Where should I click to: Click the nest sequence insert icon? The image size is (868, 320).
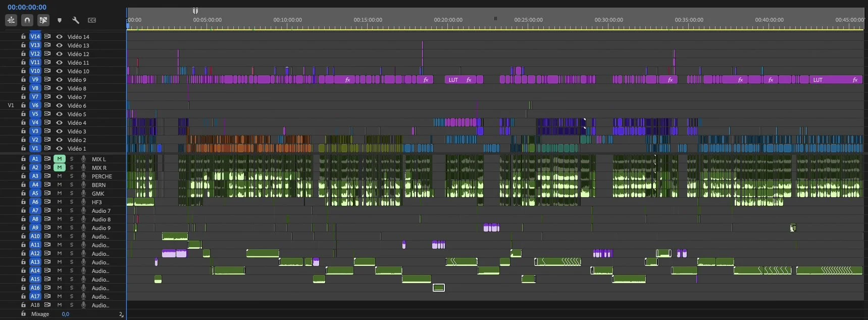click(11, 20)
